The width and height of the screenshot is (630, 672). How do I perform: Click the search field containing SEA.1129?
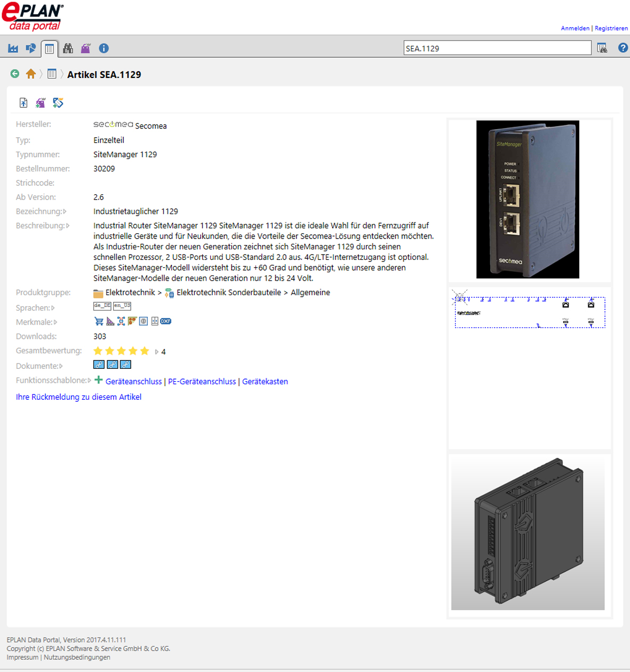tap(497, 48)
